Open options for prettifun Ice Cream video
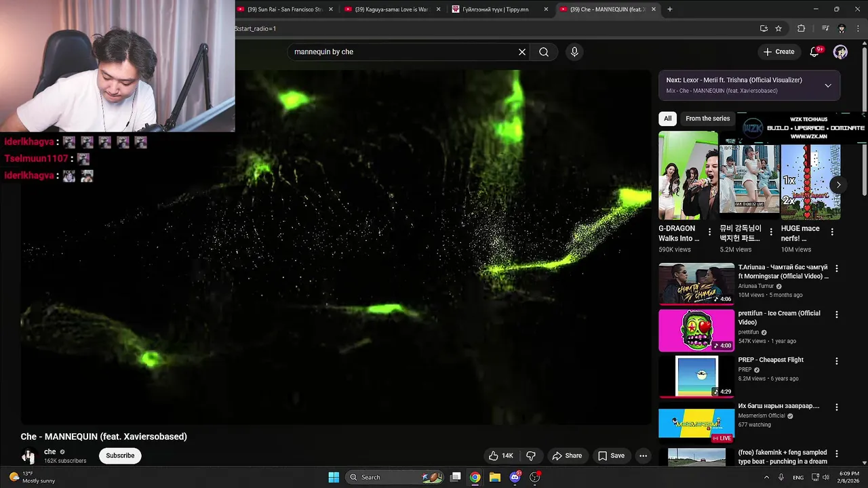 [836, 314]
